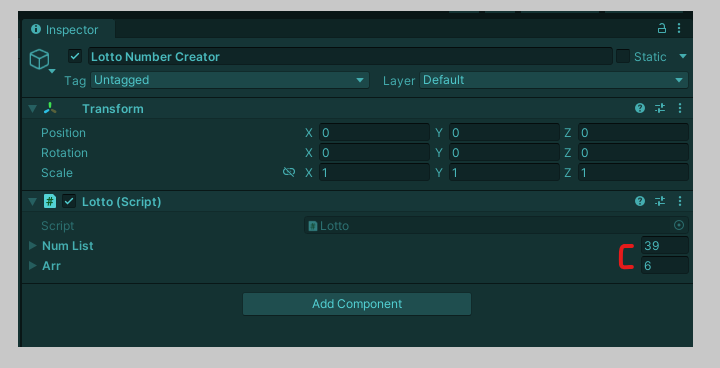Disable the Lotto script component checkbox
This screenshot has width=720, height=368.
point(69,201)
